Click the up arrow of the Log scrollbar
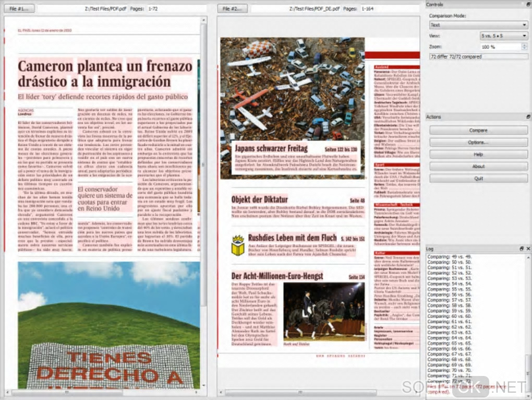The image size is (532, 400). coord(528,258)
